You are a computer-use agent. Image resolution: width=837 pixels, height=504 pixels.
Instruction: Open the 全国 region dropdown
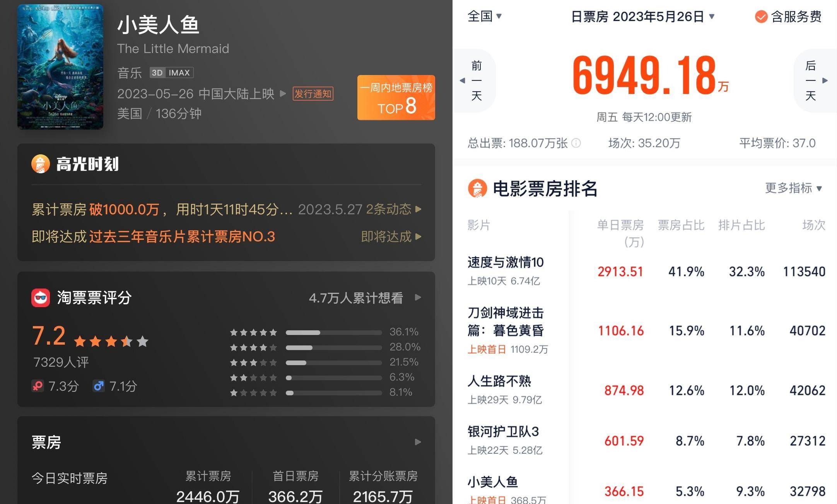click(484, 16)
